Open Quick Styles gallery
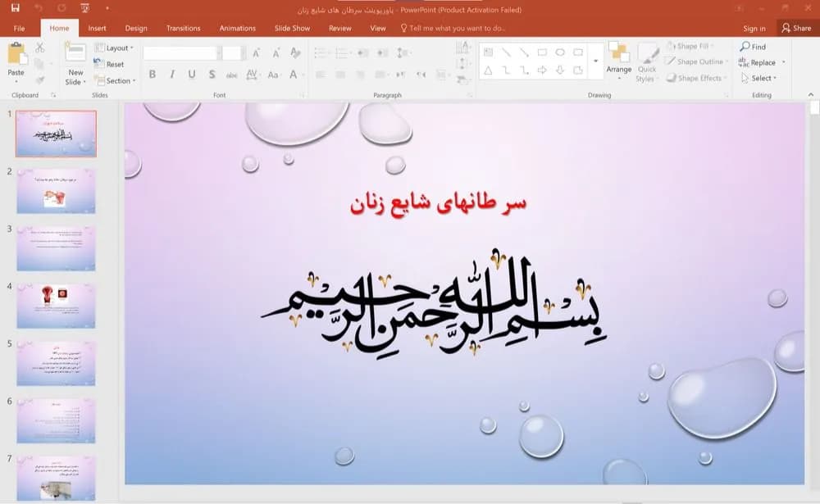Screen dimensions: 820x504 [x=647, y=62]
